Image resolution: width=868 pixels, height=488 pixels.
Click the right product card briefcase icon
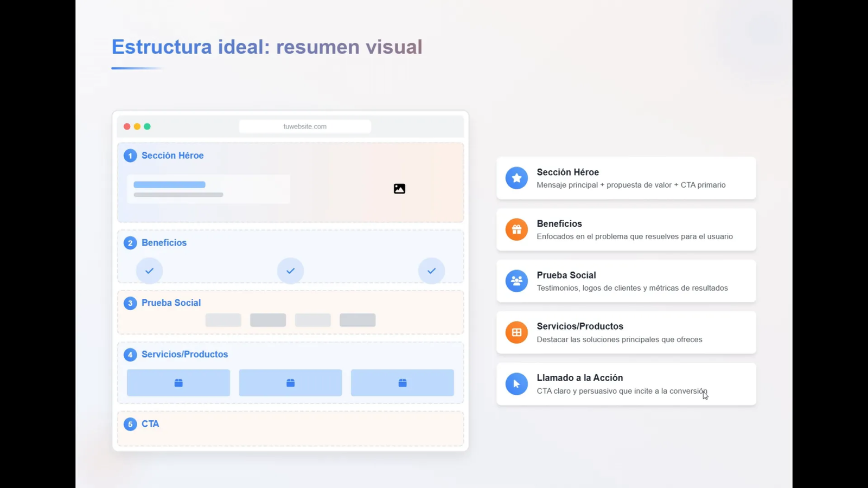click(403, 383)
